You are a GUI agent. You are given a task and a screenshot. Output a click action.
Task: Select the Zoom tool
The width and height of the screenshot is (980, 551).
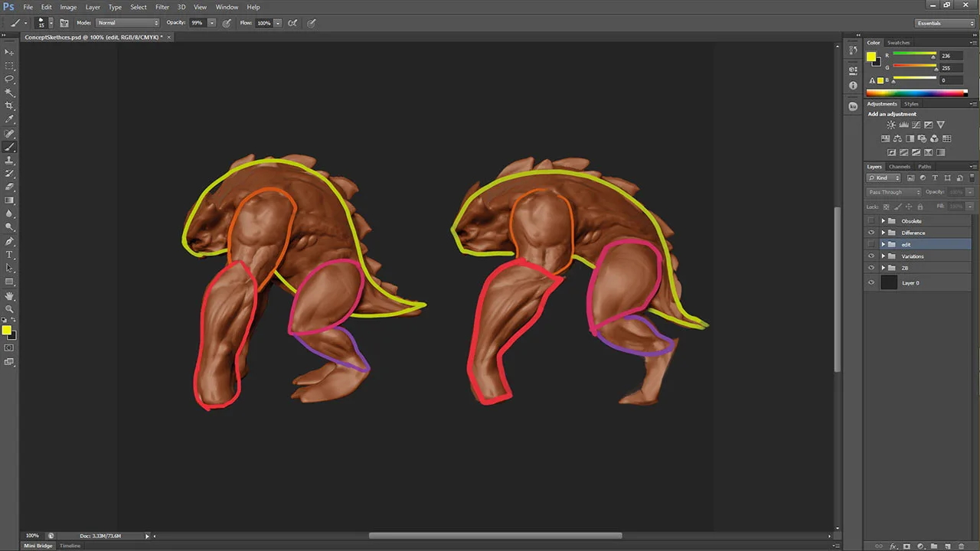9,308
